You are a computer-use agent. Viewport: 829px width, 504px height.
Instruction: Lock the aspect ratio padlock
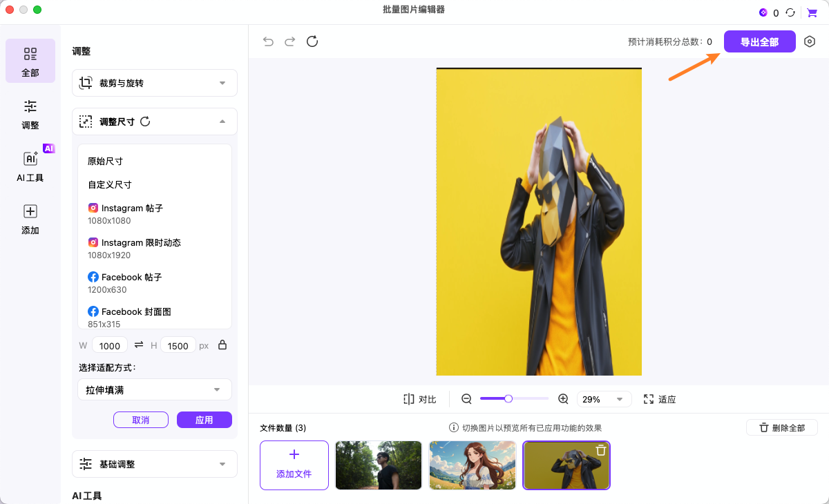tap(222, 345)
